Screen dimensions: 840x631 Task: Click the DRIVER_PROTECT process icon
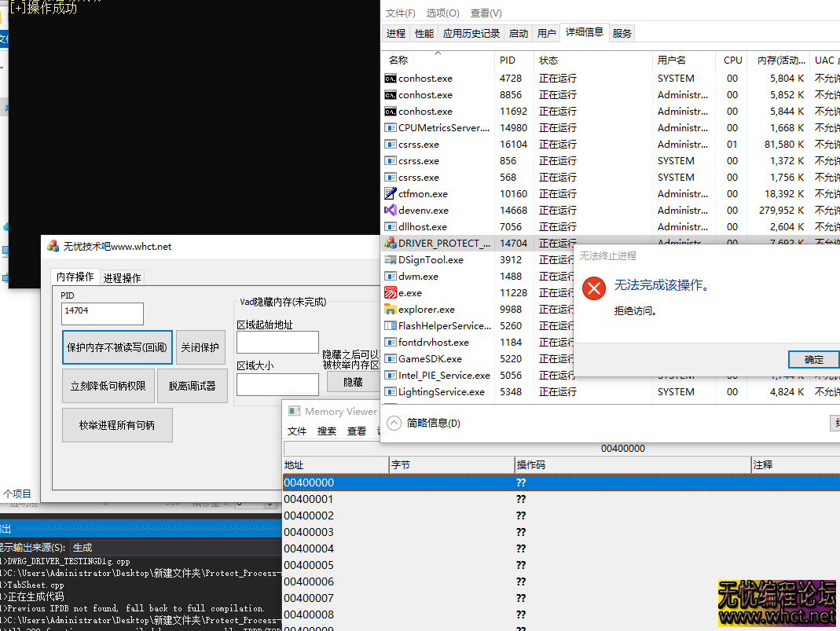pyautogui.click(x=391, y=243)
